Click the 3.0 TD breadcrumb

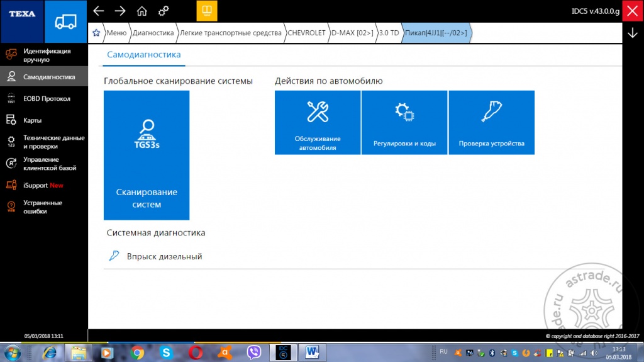(x=389, y=33)
